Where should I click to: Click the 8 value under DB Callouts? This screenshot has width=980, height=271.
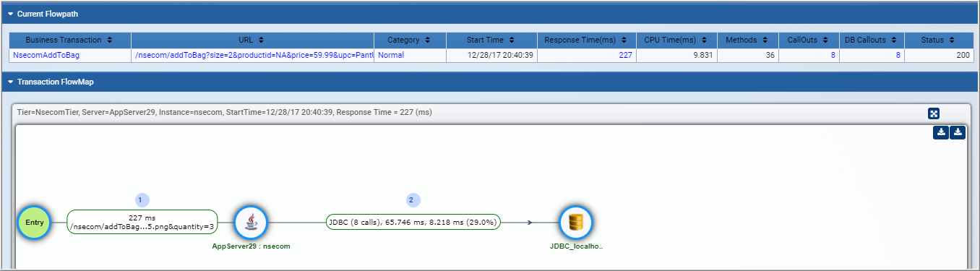(x=898, y=55)
